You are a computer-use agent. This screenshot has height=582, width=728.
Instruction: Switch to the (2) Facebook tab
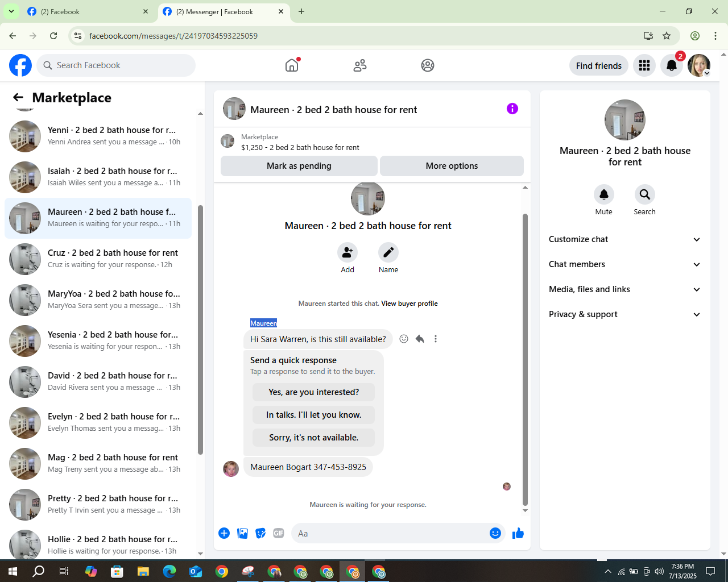click(x=88, y=11)
